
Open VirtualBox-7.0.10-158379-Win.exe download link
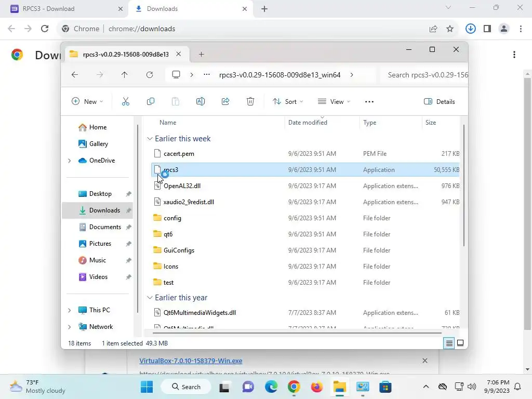point(191,361)
